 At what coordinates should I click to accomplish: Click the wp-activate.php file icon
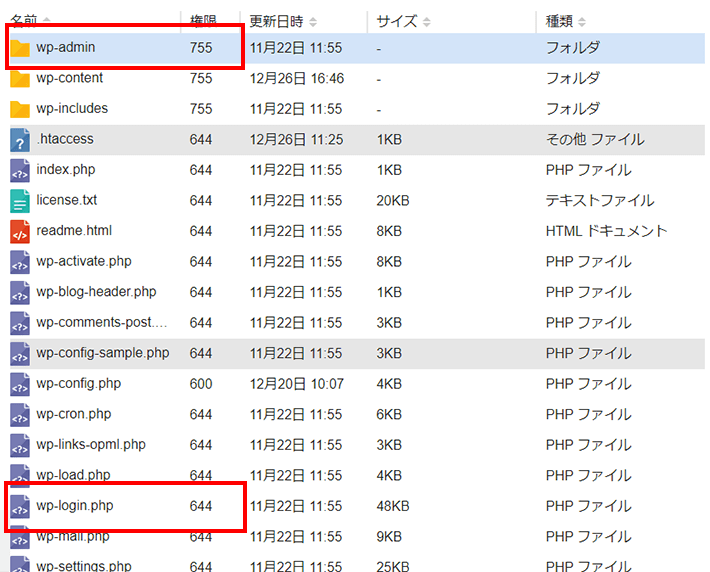[x=20, y=262]
